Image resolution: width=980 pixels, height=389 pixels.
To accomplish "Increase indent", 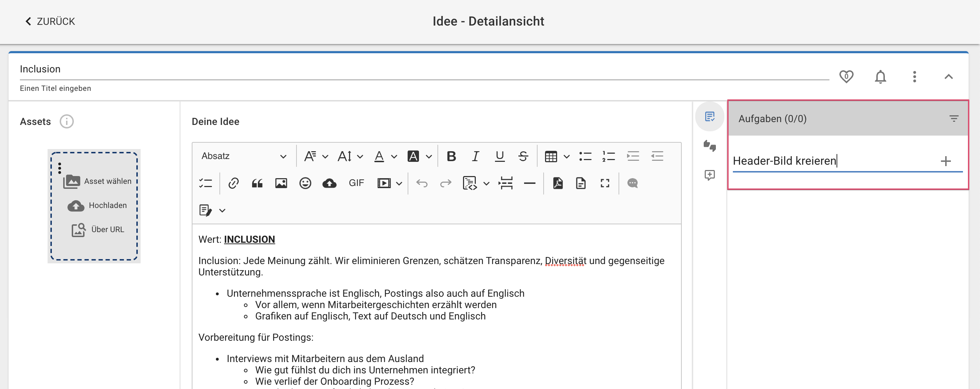I will pyautogui.click(x=633, y=156).
